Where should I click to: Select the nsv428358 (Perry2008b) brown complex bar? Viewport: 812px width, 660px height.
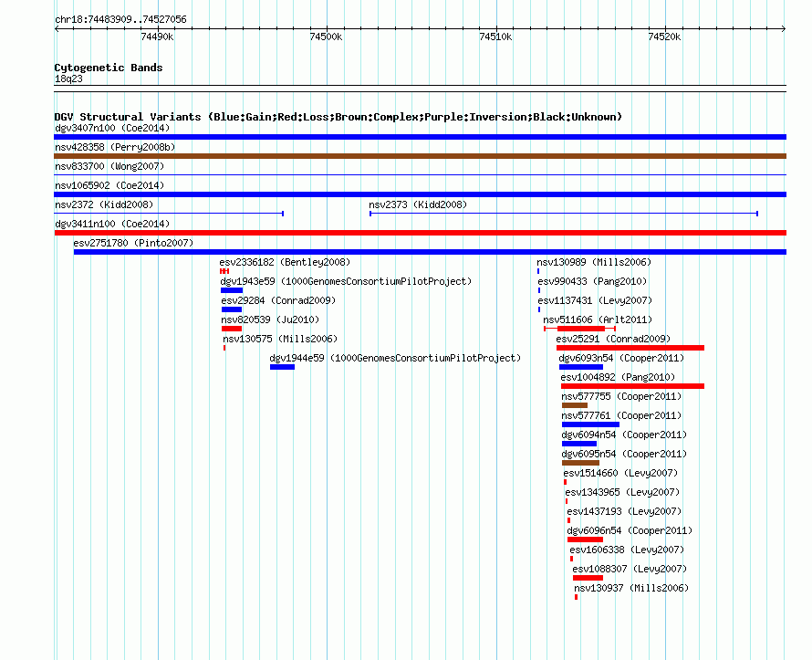(420, 156)
